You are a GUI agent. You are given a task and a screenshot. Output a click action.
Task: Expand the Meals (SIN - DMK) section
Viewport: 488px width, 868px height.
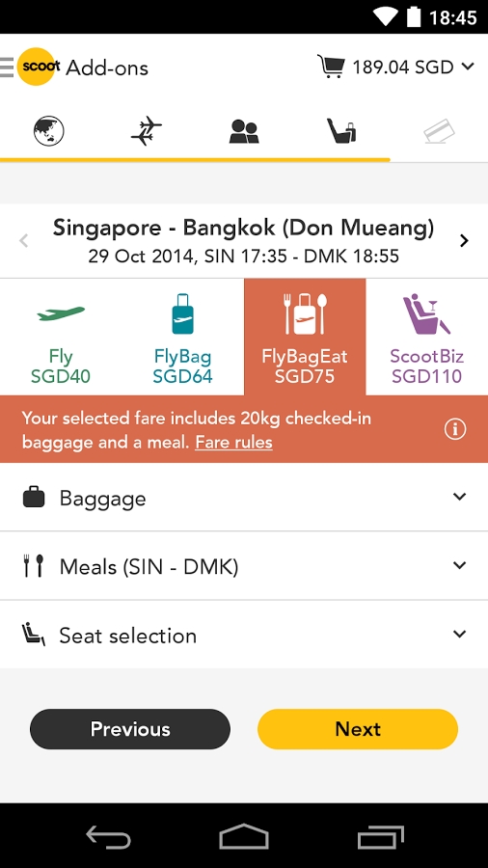pos(244,566)
